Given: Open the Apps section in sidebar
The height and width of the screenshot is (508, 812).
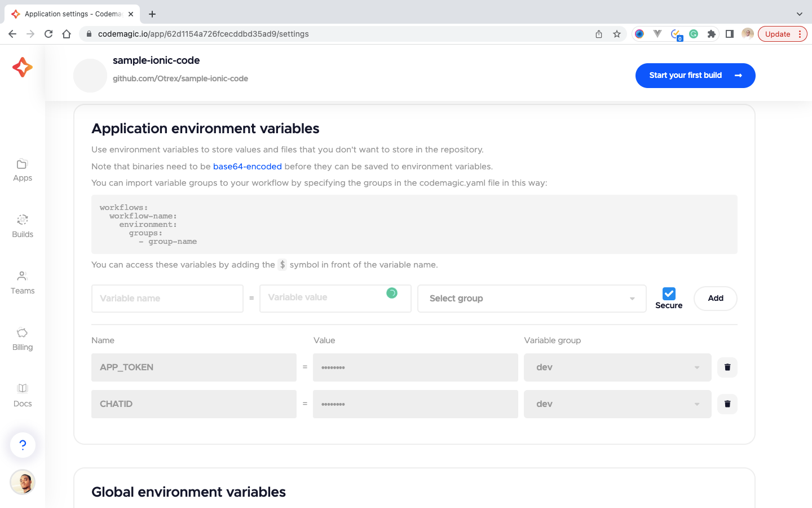Looking at the screenshot, I should coord(23,170).
